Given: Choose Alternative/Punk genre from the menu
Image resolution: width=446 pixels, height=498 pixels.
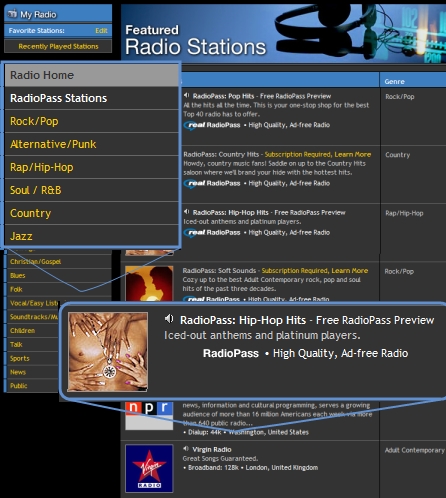Looking at the screenshot, I should click(92, 144).
